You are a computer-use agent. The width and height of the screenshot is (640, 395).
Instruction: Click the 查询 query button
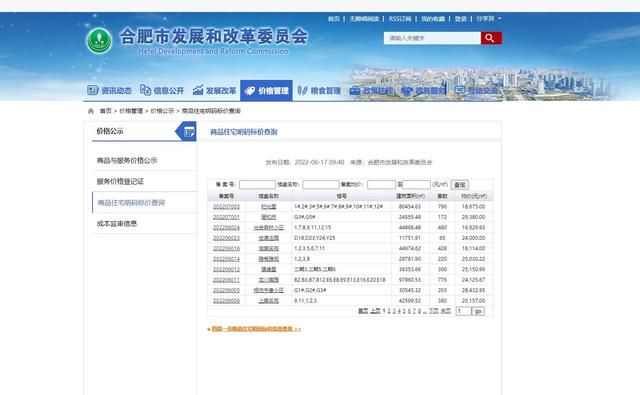click(x=460, y=185)
